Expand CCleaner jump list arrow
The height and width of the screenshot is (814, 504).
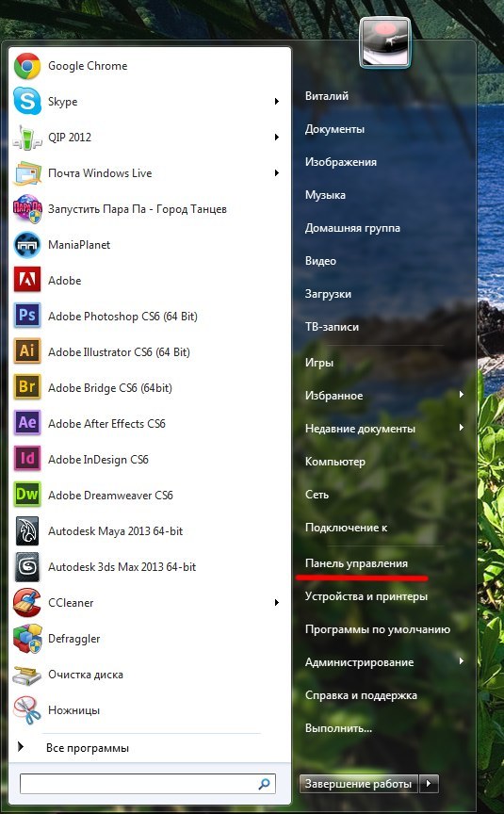pos(277,603)
